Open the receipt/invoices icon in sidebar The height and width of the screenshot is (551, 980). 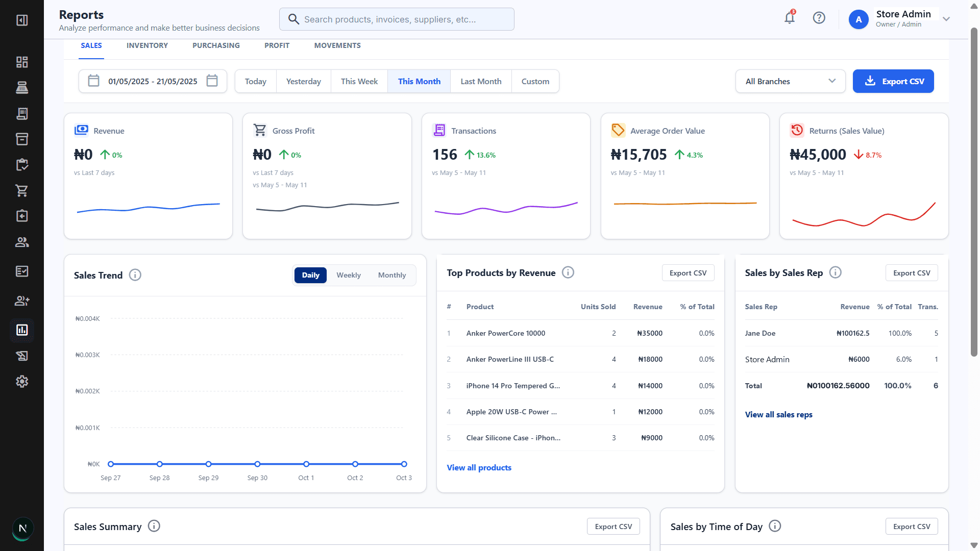tap(22, 113)
